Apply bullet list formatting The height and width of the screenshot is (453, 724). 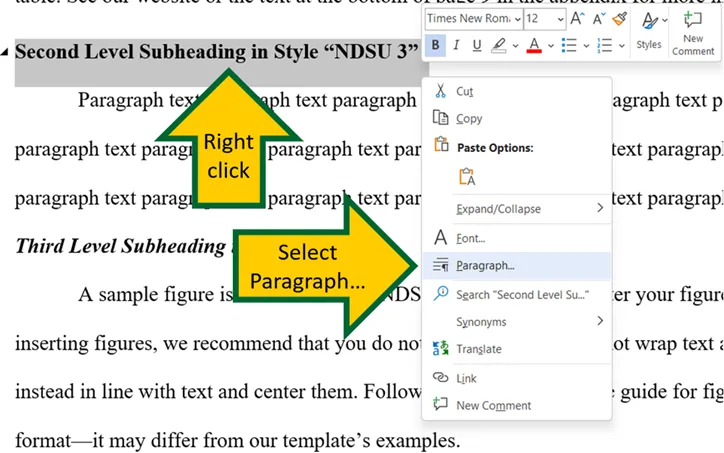pos(568,45)
